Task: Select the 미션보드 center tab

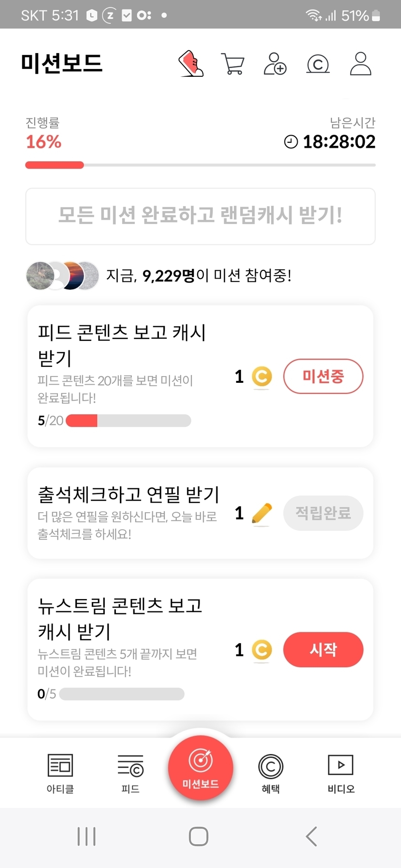Action: pyautogui.click(x=200, y=768)
